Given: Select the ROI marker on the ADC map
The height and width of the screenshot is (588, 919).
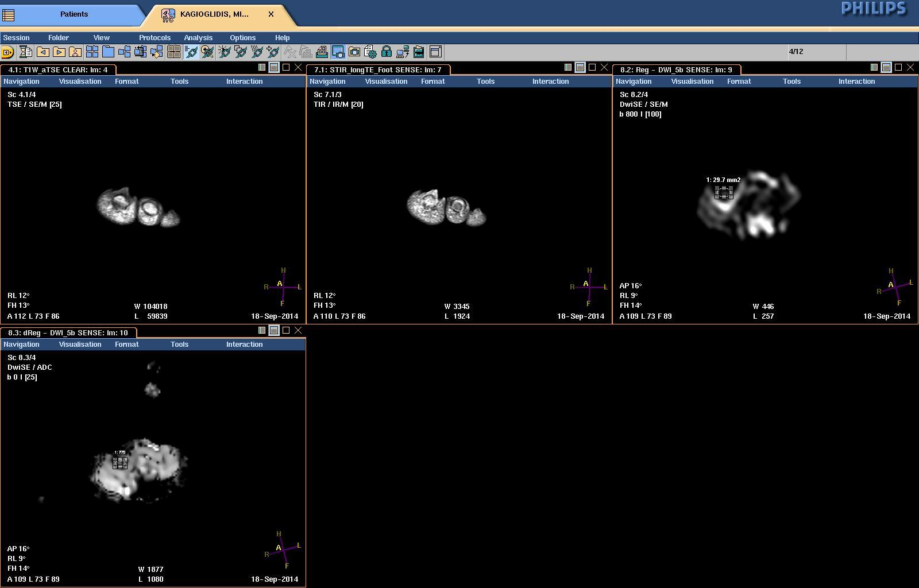Looking at the screenshot, I should click(x=120, y=462).
